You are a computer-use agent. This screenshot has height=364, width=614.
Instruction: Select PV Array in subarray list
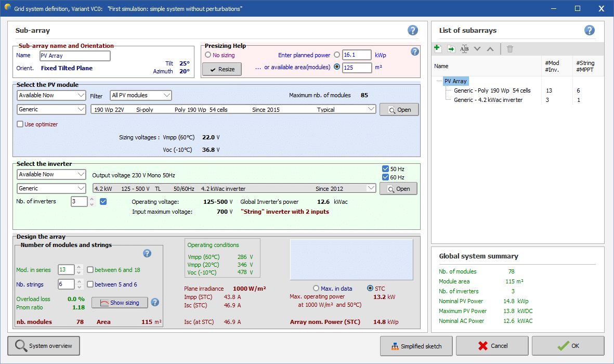[x=455, y=81]
